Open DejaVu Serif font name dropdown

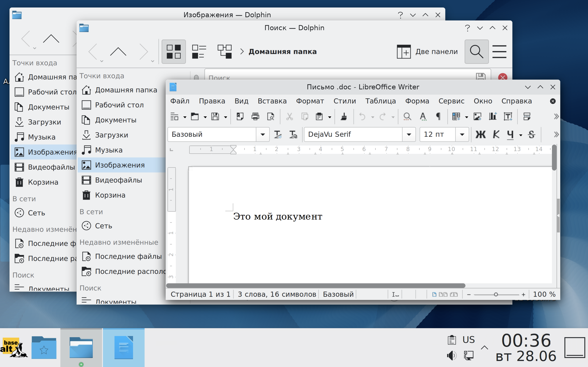point(409,135)
